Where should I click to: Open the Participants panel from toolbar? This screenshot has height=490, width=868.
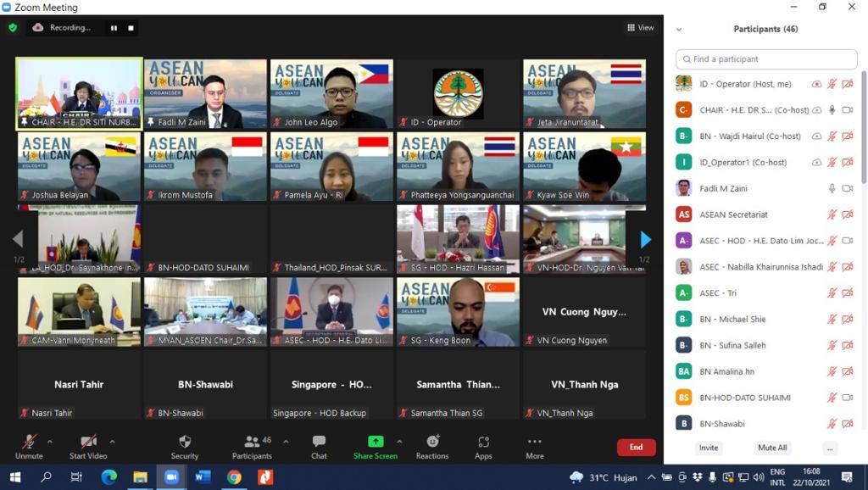(x=252, y=446)
